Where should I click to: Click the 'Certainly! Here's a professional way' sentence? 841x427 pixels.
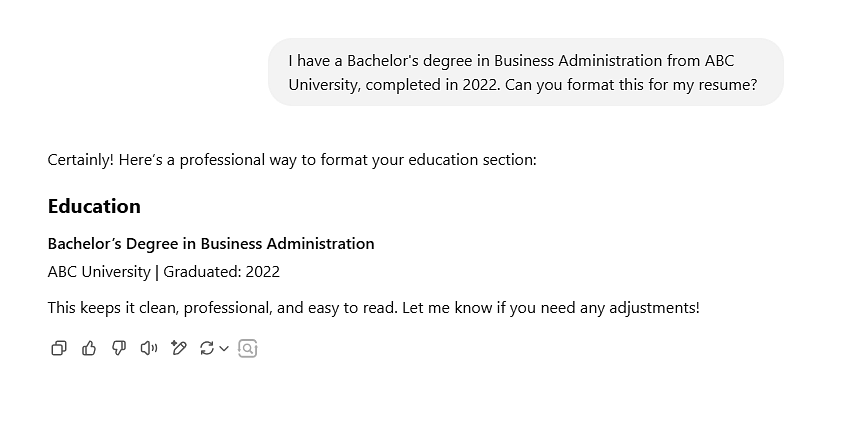[x=292, y=160]
